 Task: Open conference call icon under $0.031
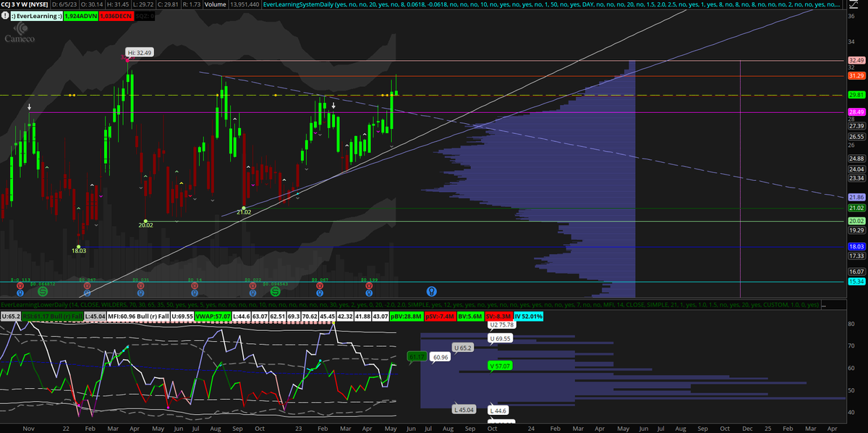point(140,285)
